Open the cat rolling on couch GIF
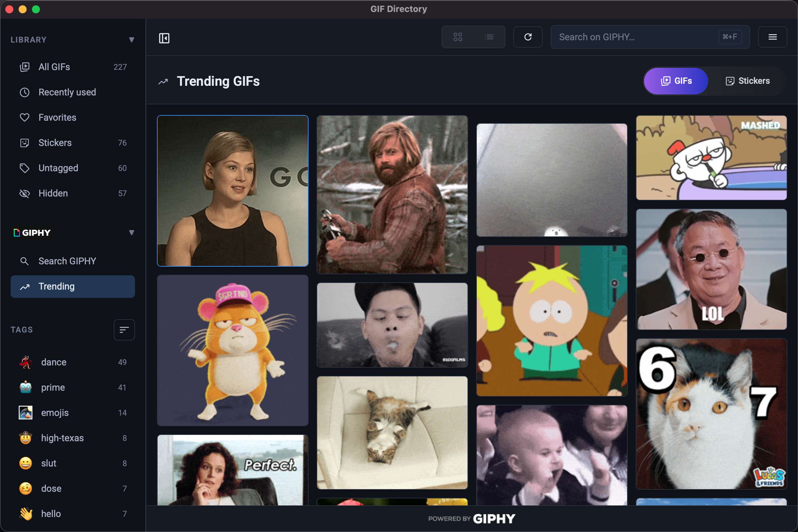The height and width of the screenshot is (532, 798). 392,433
